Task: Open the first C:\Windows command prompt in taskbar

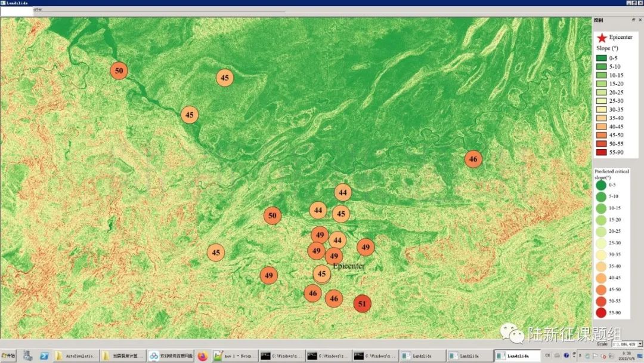Action: point(281,356)
